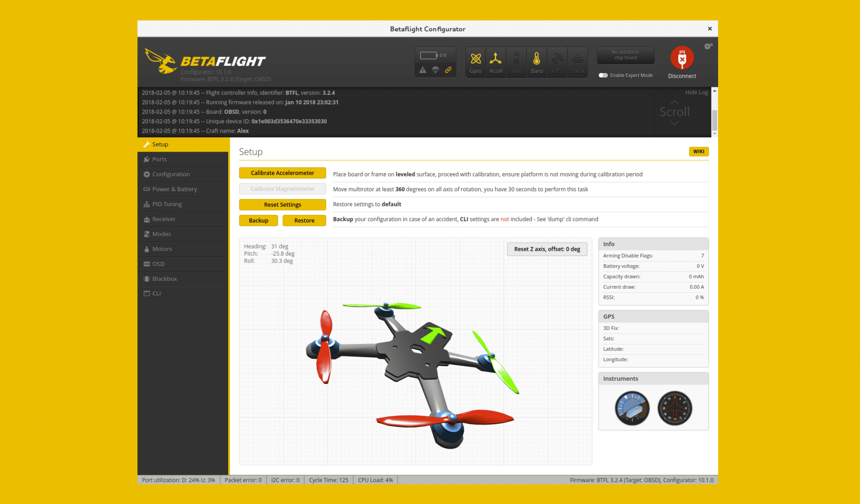Image resolution: width=860 pixels, height=504 pixels.
Task: Click Calibrate Accelerometer button
Action: tap(283, 173)
